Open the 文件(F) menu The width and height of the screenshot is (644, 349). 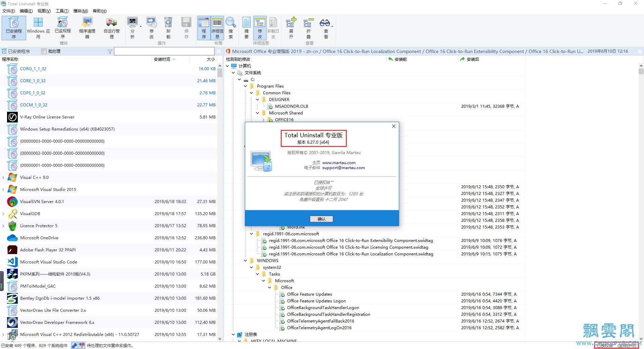9,11
